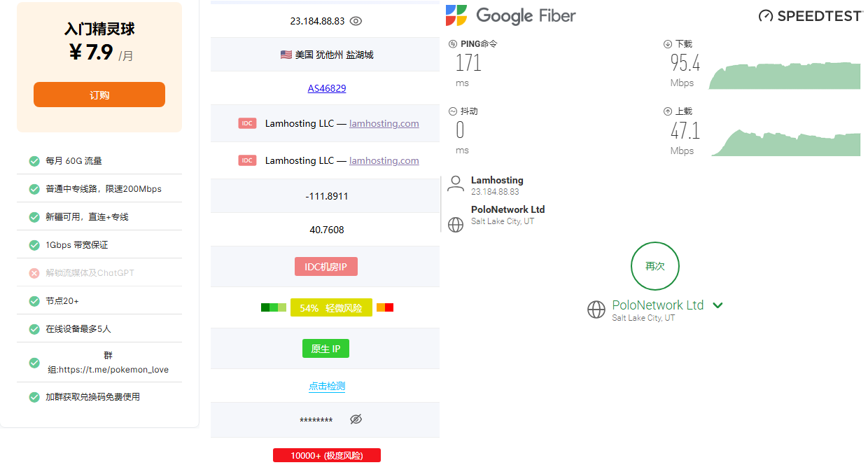Click the American flag icon beside 盐湖城
This screenshot has width=868, height=472.
pos(286,54)
